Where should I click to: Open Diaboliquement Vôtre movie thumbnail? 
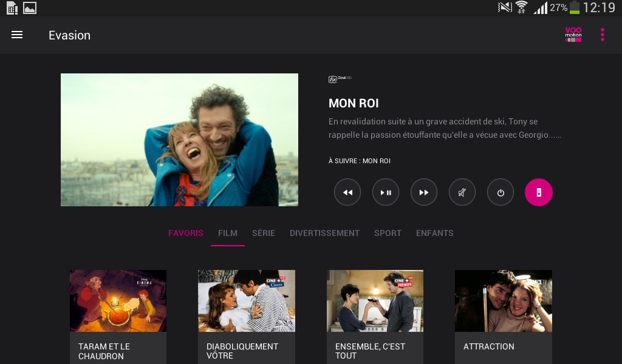247,301
